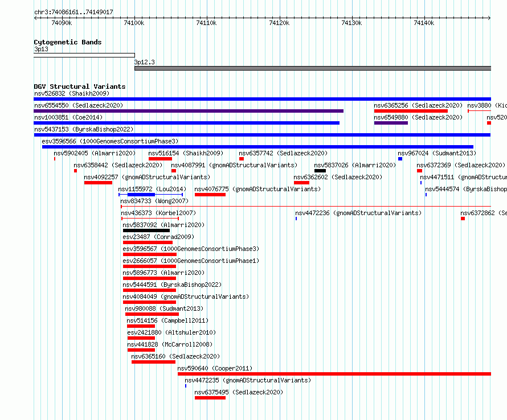Click the red bar under nsv4092257

(98, 183)
